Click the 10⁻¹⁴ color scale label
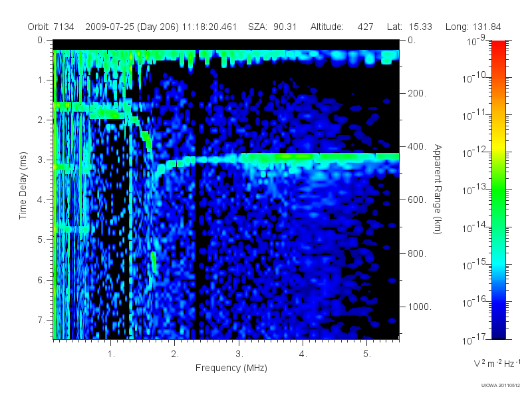The width and height of the screenshot is (532, 399). (x=475, y=227)
